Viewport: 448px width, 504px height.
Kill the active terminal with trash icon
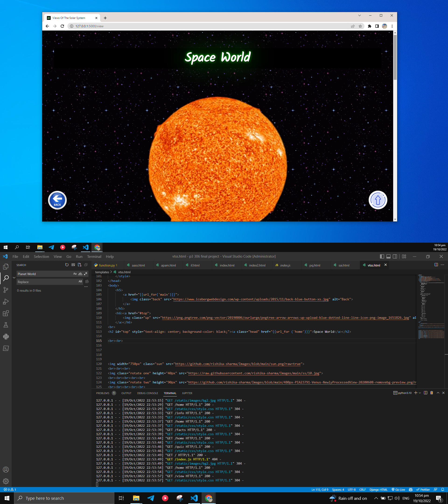[431, 393]
